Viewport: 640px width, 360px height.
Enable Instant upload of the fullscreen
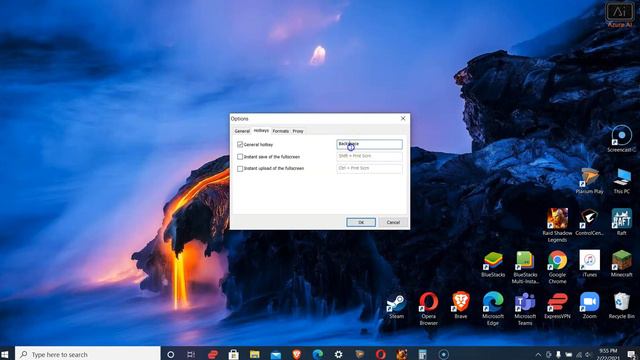click(240, 169)
